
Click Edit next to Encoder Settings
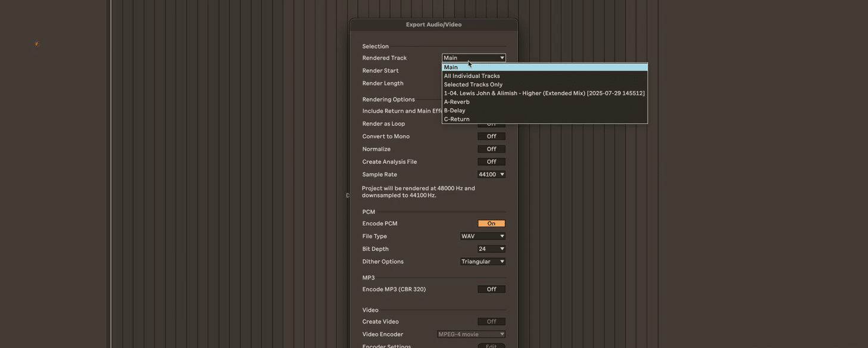(x=491, y=346)
